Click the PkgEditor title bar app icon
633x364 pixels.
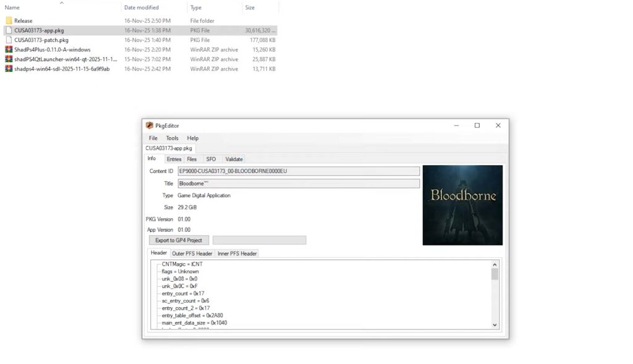pyautogui.click(x=150, y=125)
